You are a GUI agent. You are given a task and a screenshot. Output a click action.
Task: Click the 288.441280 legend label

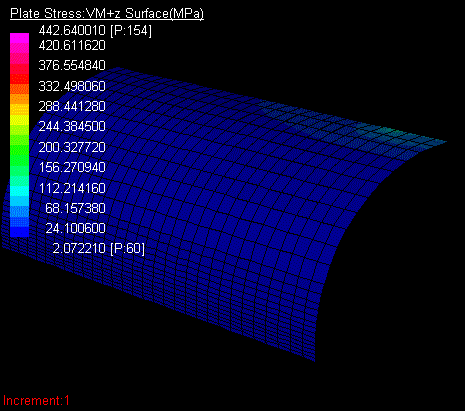(x=72, y=106)
